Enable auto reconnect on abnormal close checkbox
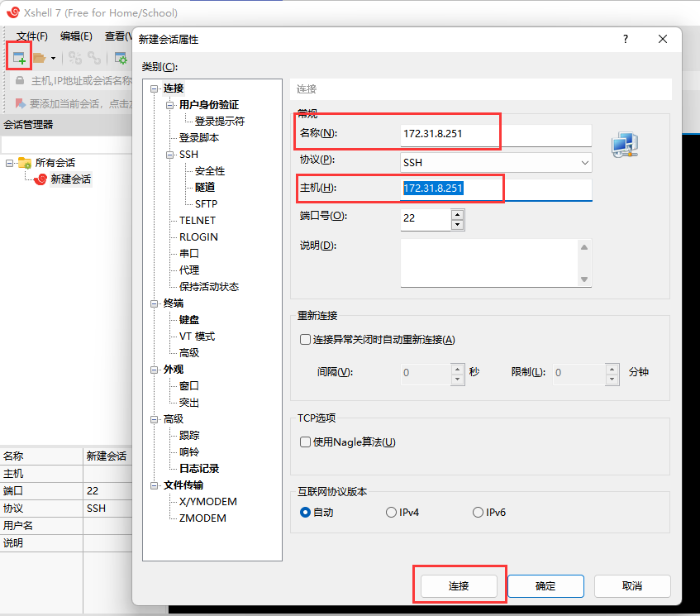Image resolution: width=700 pixels, height=616 pixels. click(x=305, y=340)
